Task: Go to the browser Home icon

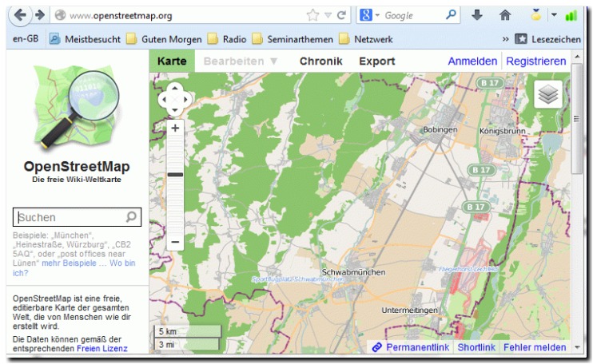Action: click(505, 15)
